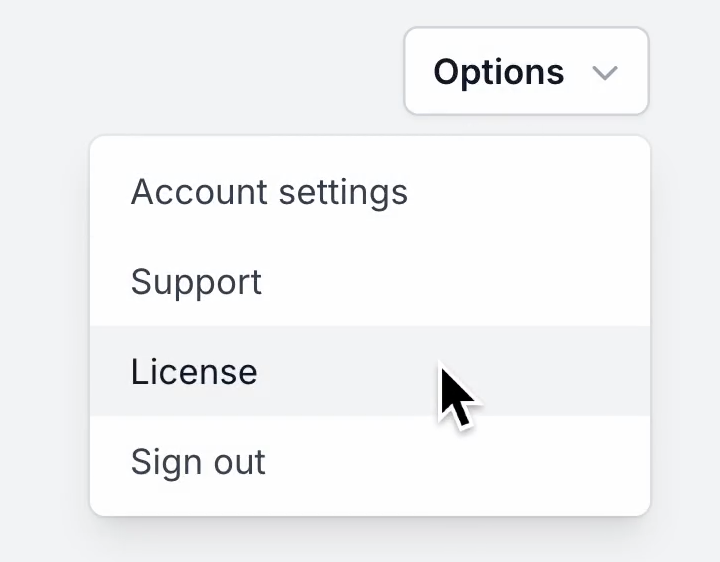Viewport: 720px width, 562px height.
Task: Close the menu via gray chevron icon
Action: pyautogui.click(x=605, y=73)
